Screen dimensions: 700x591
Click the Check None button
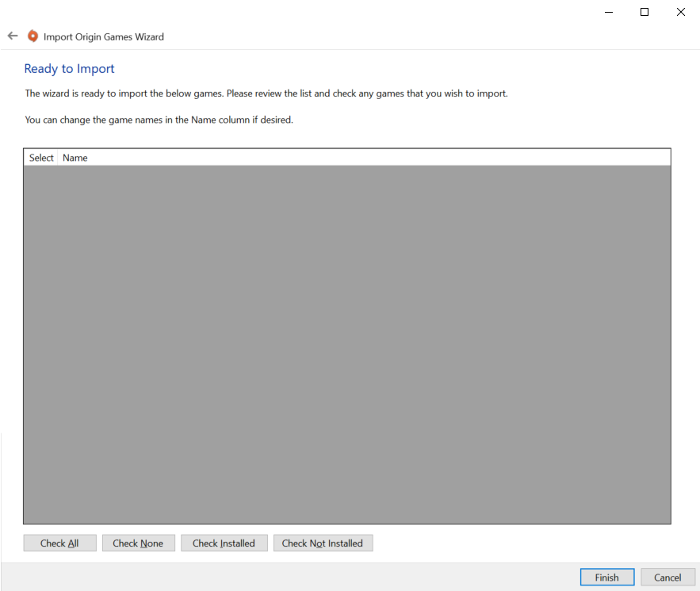coord(139,543)
